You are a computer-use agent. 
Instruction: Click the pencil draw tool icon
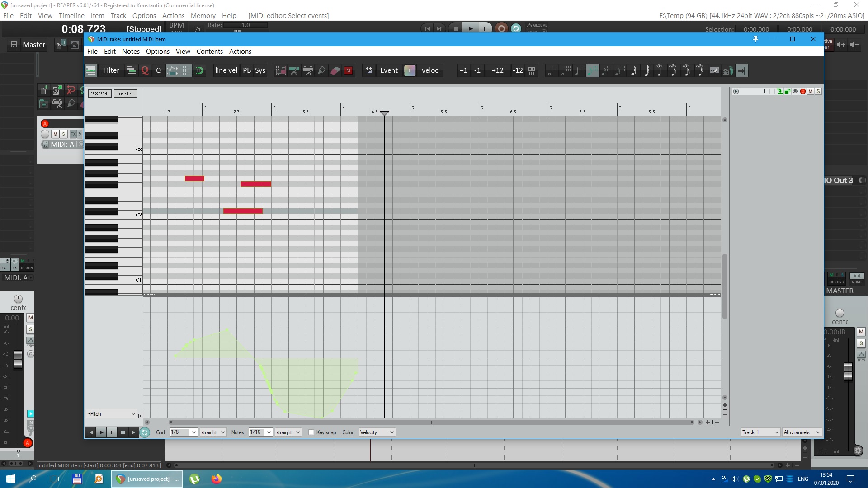coord(321,70)
